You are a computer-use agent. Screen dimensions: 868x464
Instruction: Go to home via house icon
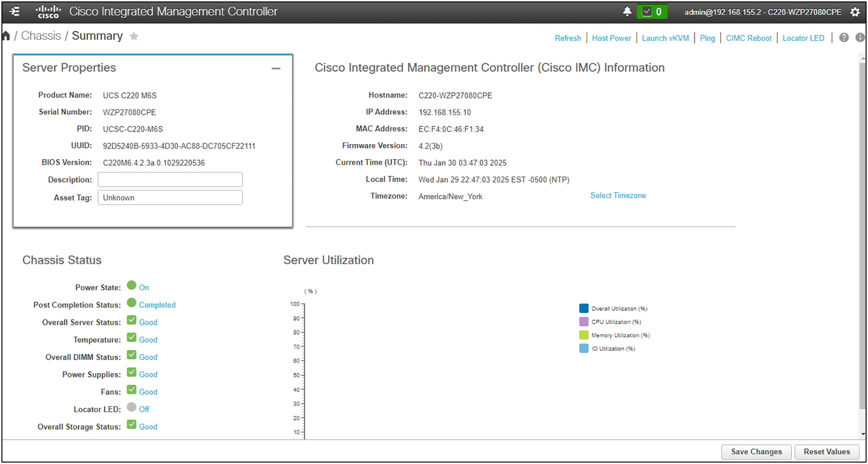click(6, 36)
